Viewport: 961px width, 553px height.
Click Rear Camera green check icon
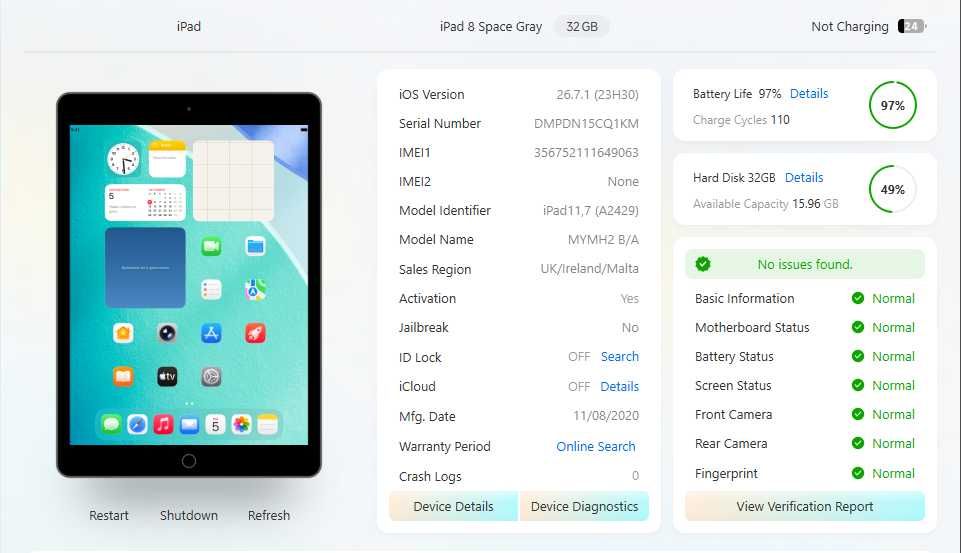(x=858, y=443)
